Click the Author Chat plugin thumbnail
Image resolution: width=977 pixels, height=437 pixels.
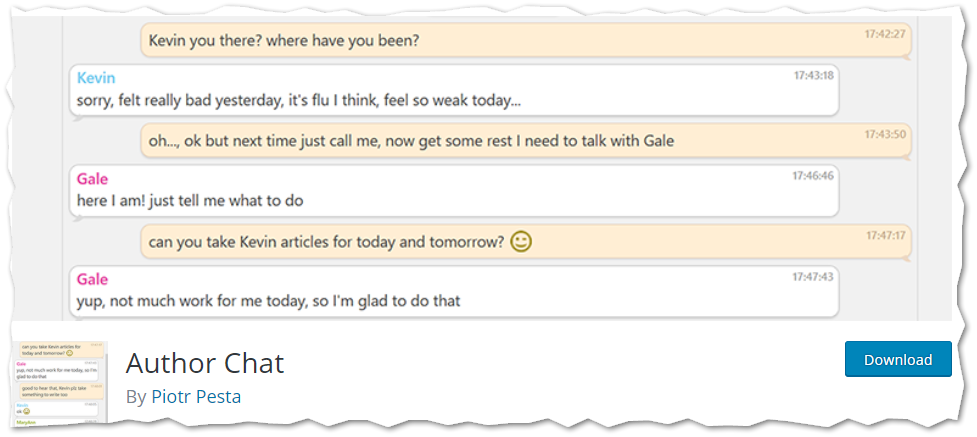[60, 382]
